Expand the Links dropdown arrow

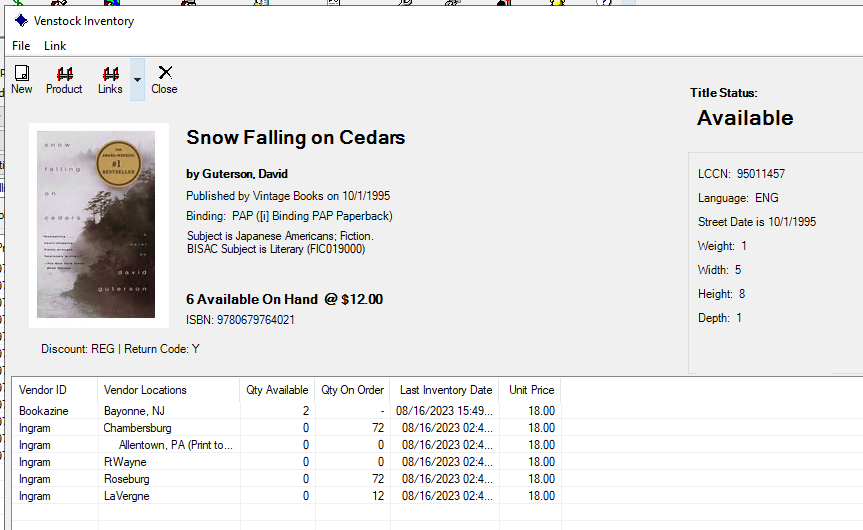(138, 80)
